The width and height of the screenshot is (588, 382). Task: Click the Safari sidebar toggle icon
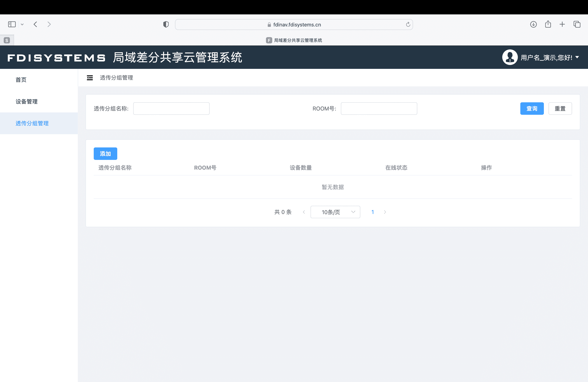pyautogui.click(x=12, y=24)
